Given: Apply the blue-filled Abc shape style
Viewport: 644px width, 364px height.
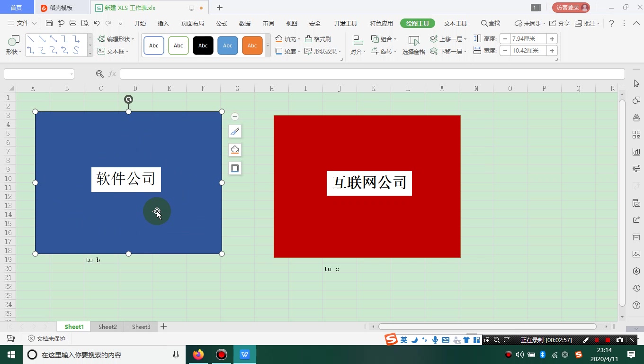Looking at the screenshot, I should tap(228, 45).
